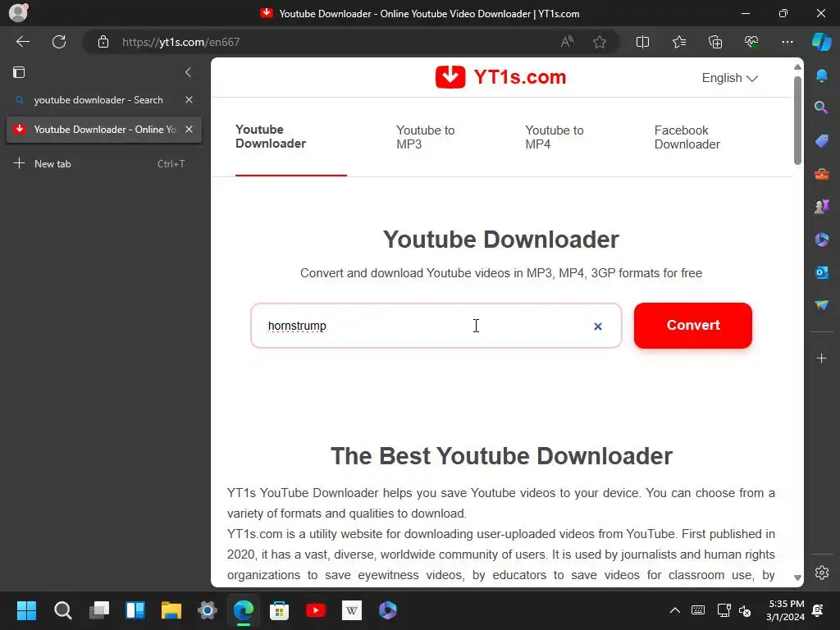This screenshot has width=840, height=630.
Task: Clear the search box with the x icon
Action: point(598,326)
